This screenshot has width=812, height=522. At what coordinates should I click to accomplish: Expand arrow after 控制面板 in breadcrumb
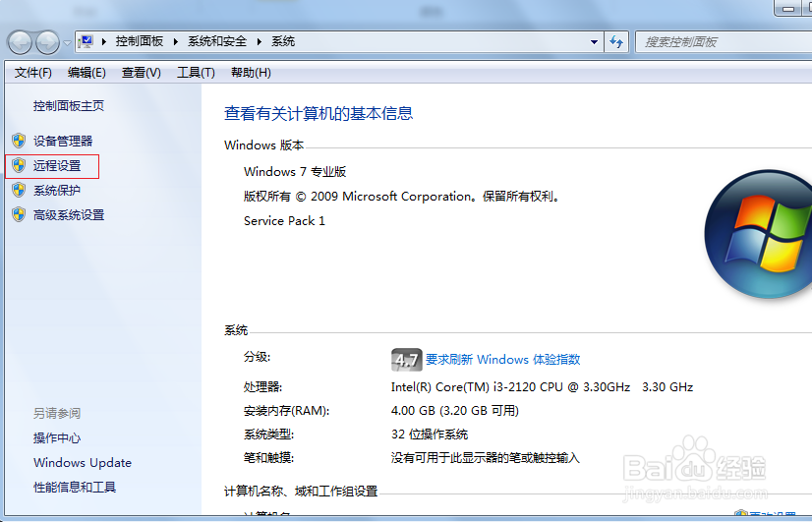coord(176,42)
